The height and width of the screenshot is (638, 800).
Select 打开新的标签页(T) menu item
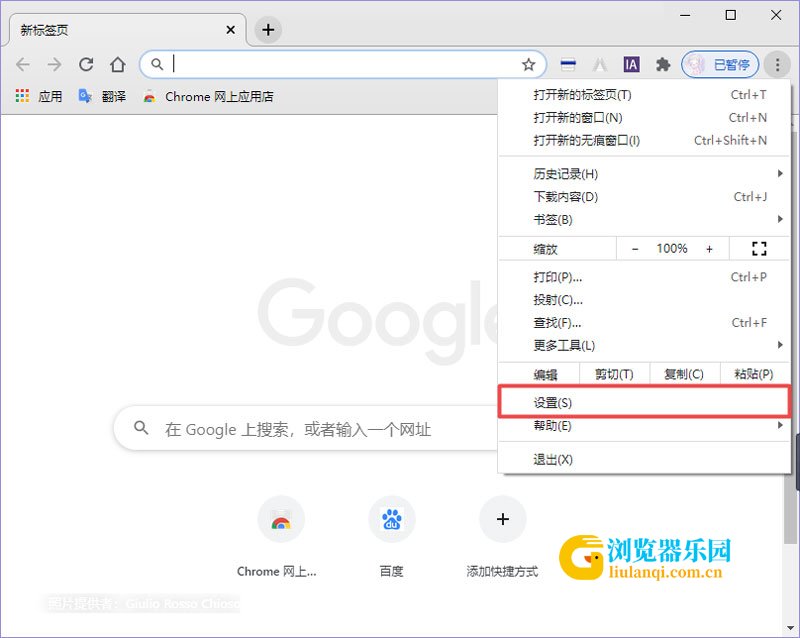pos(644,95)
